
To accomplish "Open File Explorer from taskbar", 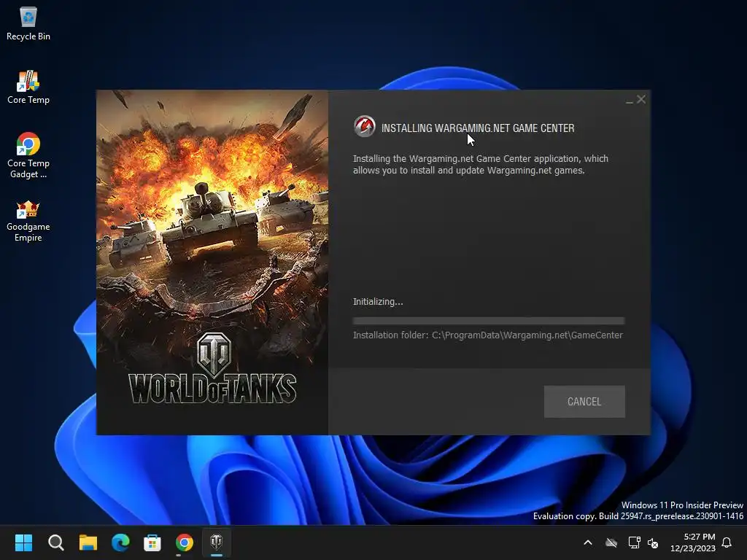I will click(x=88, y=542).
